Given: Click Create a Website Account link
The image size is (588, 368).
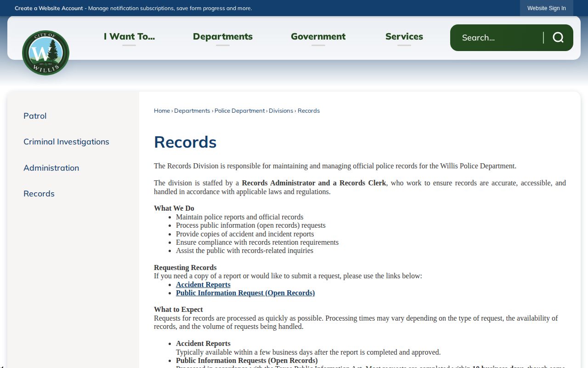Looking at the screenshot, I should (49, 8).
